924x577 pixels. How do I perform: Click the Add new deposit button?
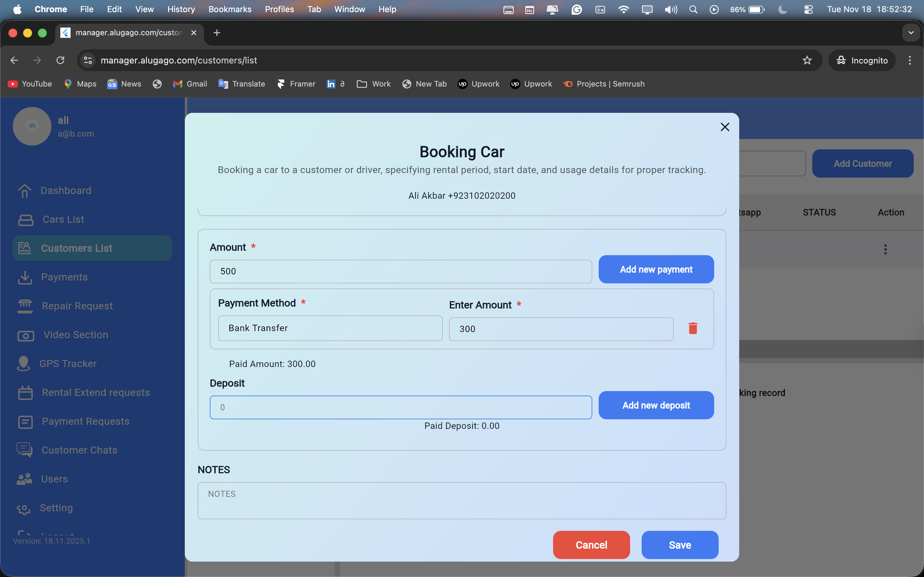point(655,405)
